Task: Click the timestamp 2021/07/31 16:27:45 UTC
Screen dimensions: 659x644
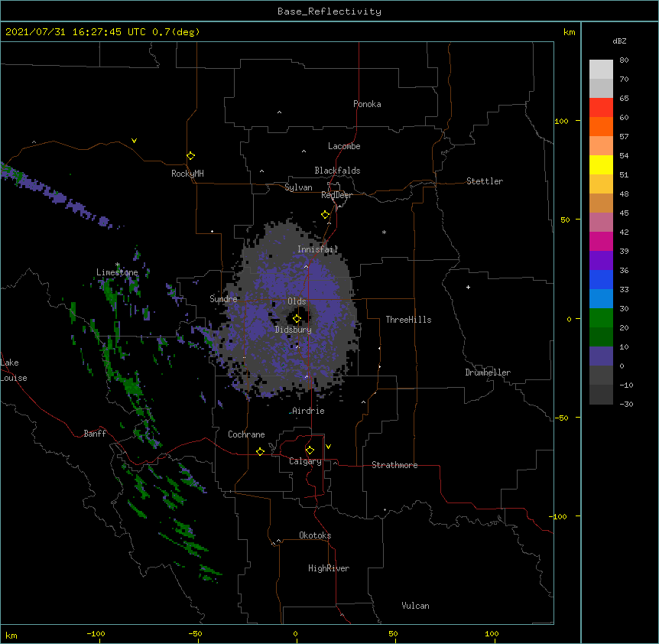Action: click(75, 32)
